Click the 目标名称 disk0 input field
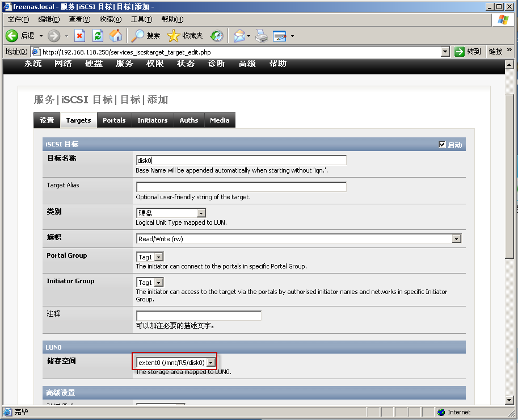 (241, 160)
